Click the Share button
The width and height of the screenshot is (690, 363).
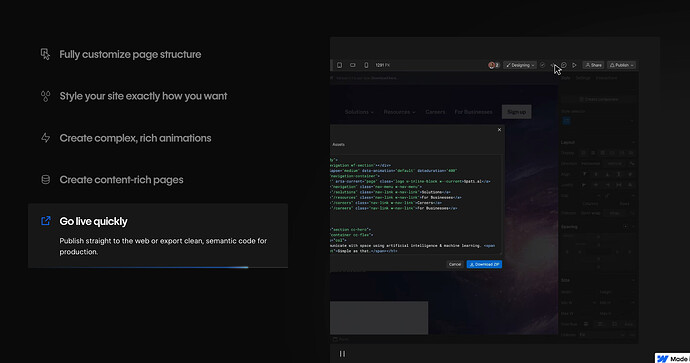point(593,65)
